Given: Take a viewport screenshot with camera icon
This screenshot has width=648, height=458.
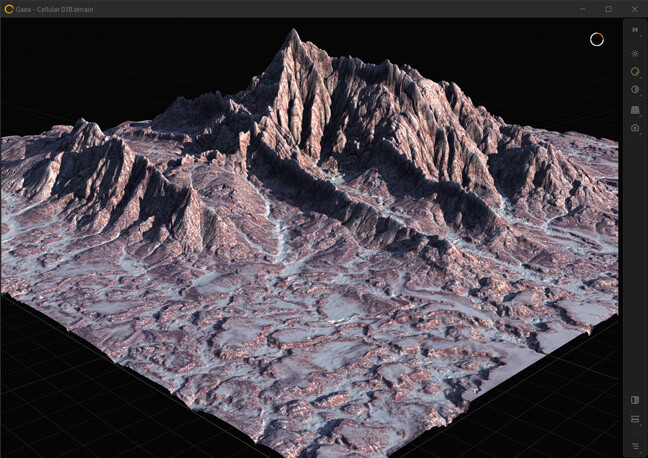Looking at the screenshot, I should (634, 128).
